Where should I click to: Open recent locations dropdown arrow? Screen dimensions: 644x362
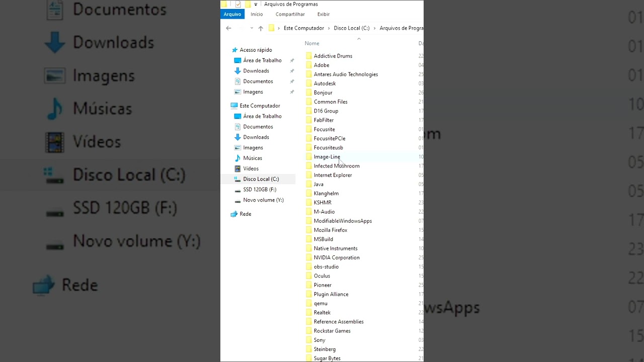(252, 28)
